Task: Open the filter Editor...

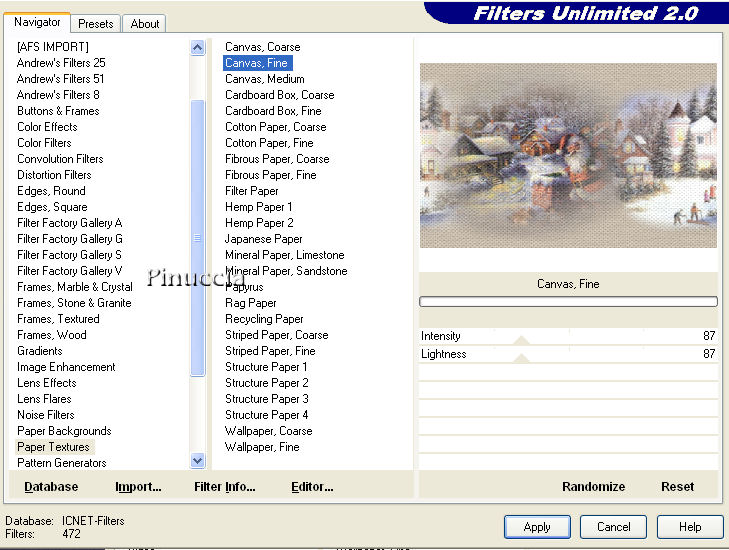Action: click(312, 487)
